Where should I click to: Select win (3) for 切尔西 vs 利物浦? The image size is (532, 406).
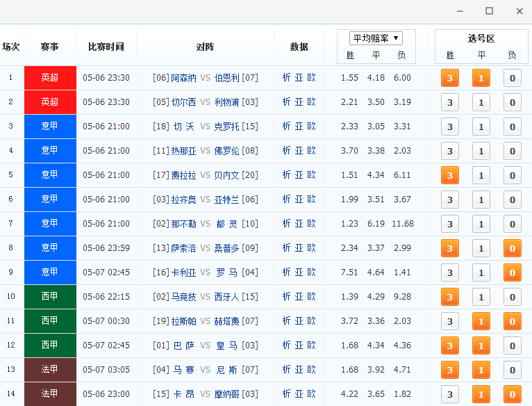click(x=450, y=102)
